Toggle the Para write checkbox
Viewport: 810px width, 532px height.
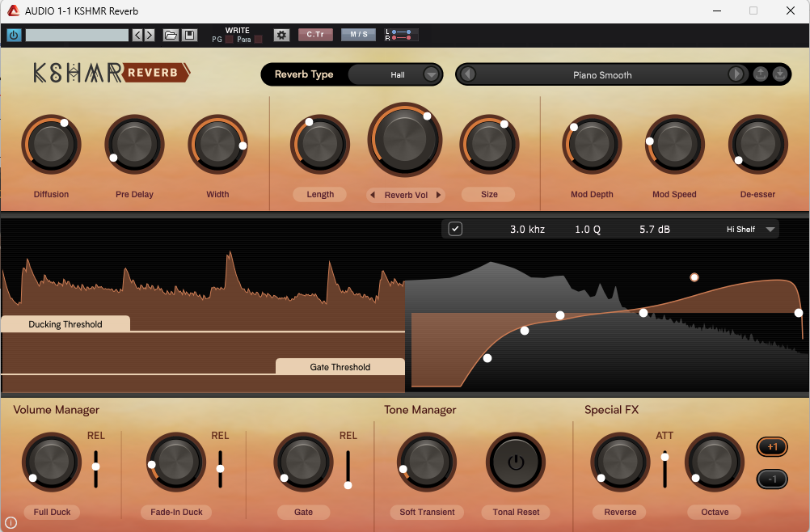(259, 40)
